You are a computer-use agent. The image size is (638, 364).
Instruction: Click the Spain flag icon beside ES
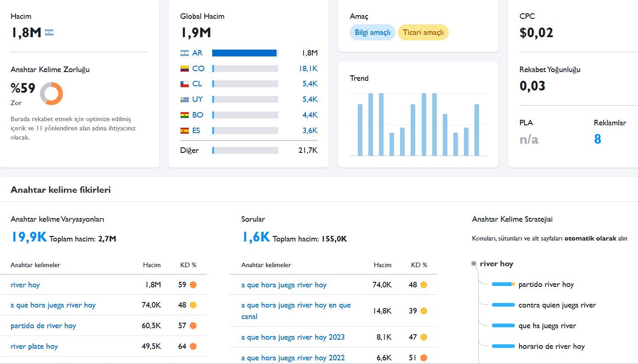(x=185, y=131)
